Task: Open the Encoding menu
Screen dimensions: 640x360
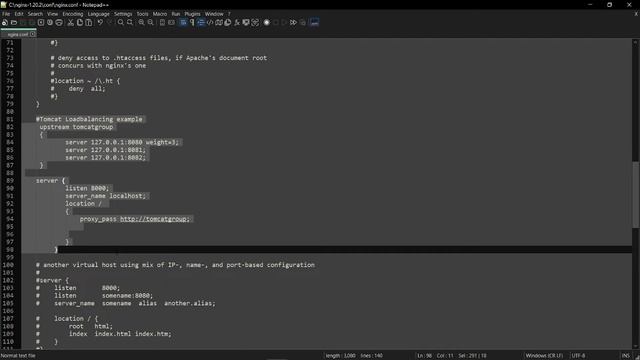Action: 73,14
